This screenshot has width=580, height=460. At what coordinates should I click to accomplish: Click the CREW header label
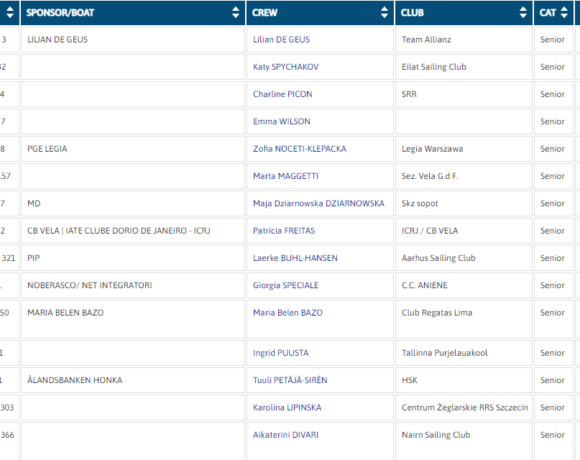pos(264,13)
